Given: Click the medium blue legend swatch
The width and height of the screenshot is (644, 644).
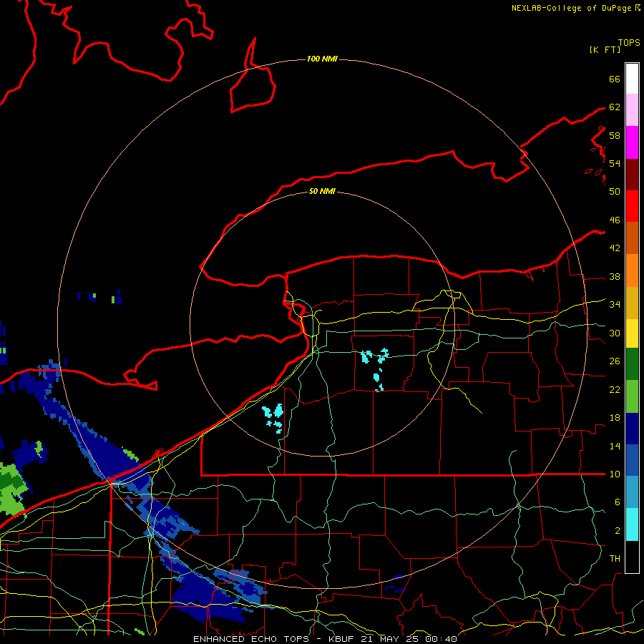Looking at the screenshot, I should [632, 460].
